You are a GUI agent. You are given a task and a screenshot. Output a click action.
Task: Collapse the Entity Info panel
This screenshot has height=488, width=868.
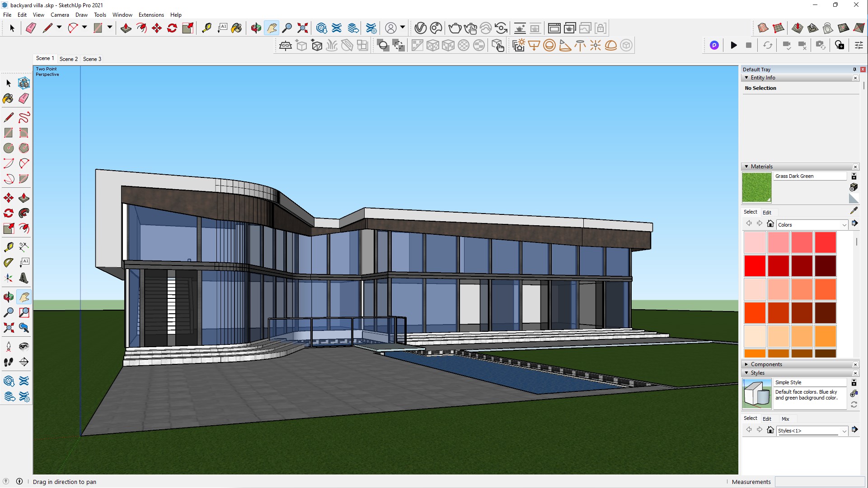click(x=746, y=78)
